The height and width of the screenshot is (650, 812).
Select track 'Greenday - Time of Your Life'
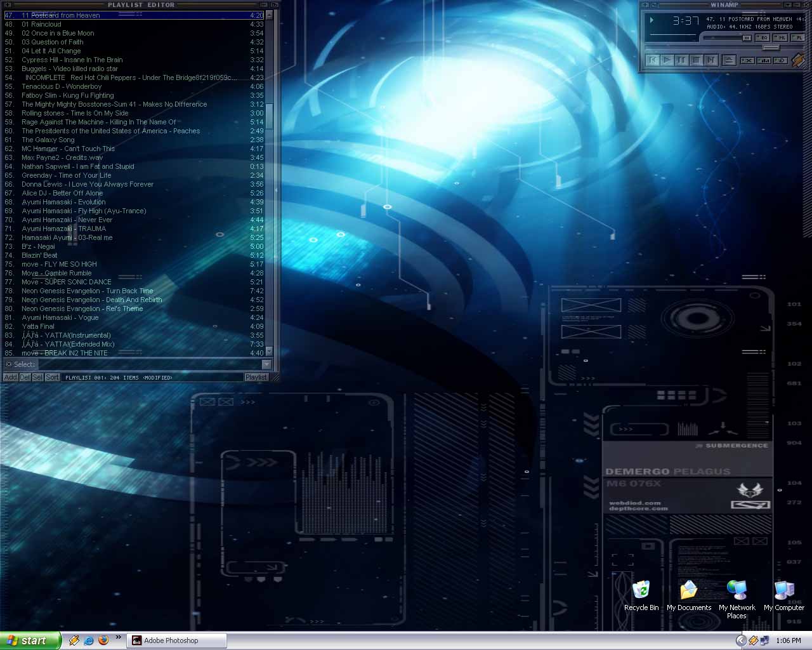tap(134, 175)
